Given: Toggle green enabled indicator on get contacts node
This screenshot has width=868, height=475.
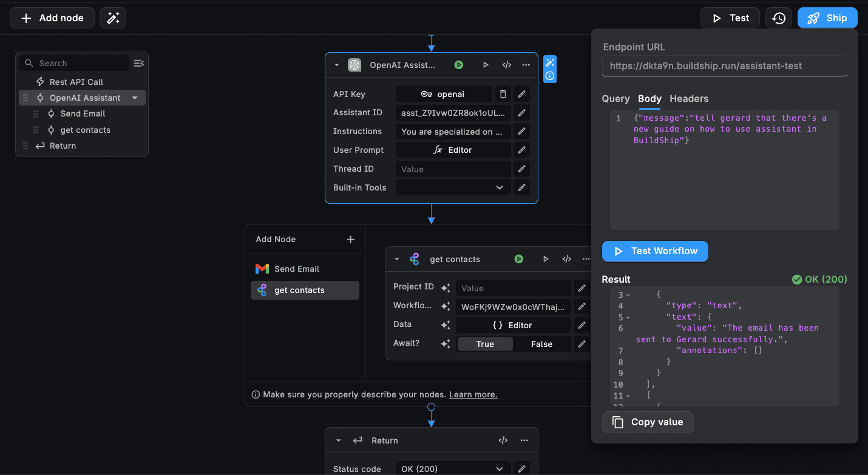Looking at the screenshot, I should coord(519,259).
